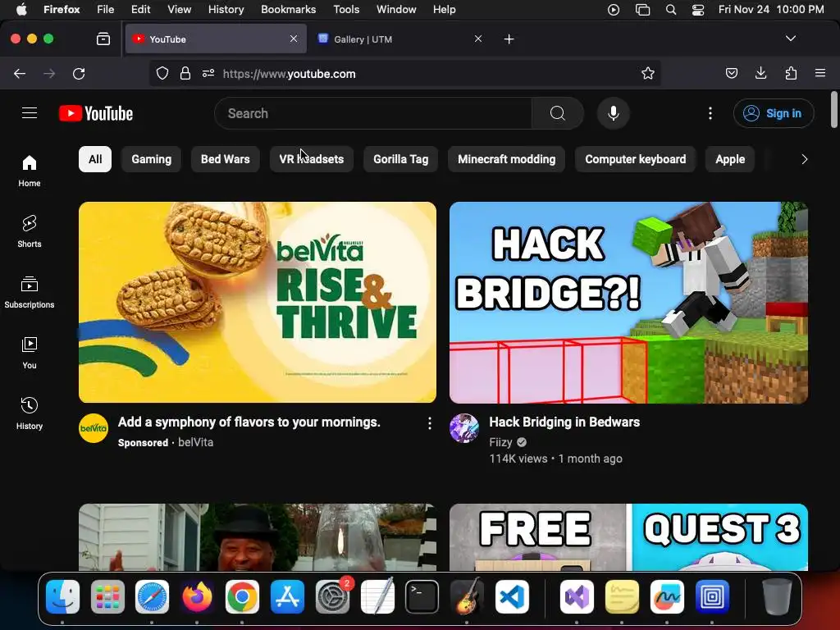The image size is (840, 630).
Task: Start voice search with the microphone
Action: pyautogui.click(x=614, y=113)
